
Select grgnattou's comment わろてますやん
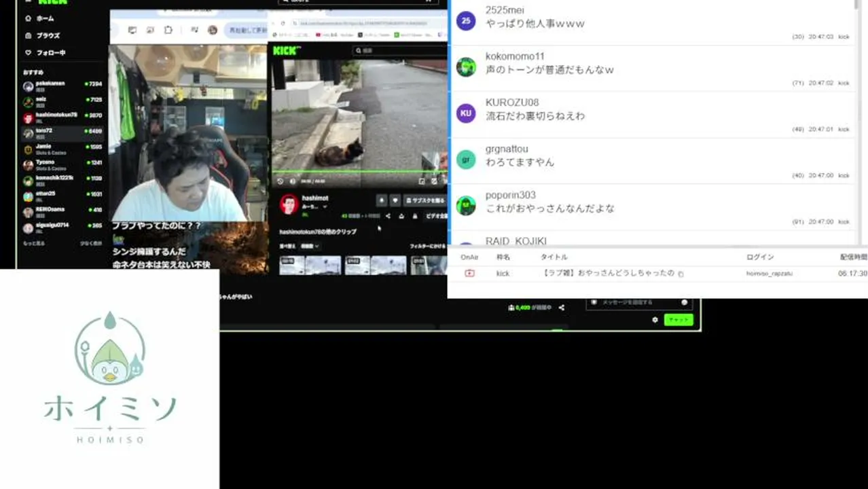click(x=520, y=162)
